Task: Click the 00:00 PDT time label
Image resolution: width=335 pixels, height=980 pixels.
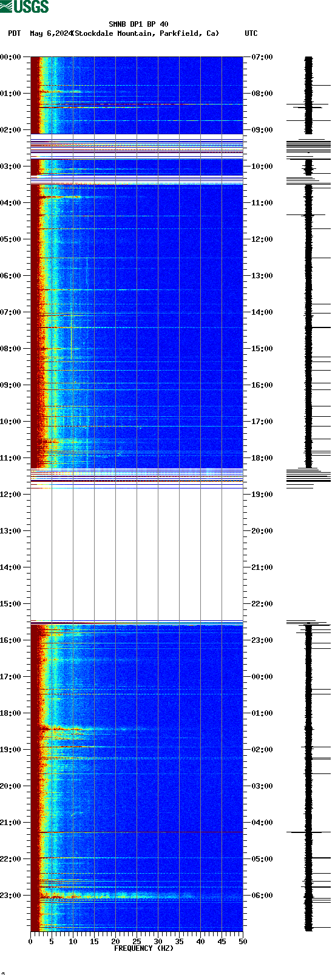Action: pyautogui.click(x=11, y=57)
